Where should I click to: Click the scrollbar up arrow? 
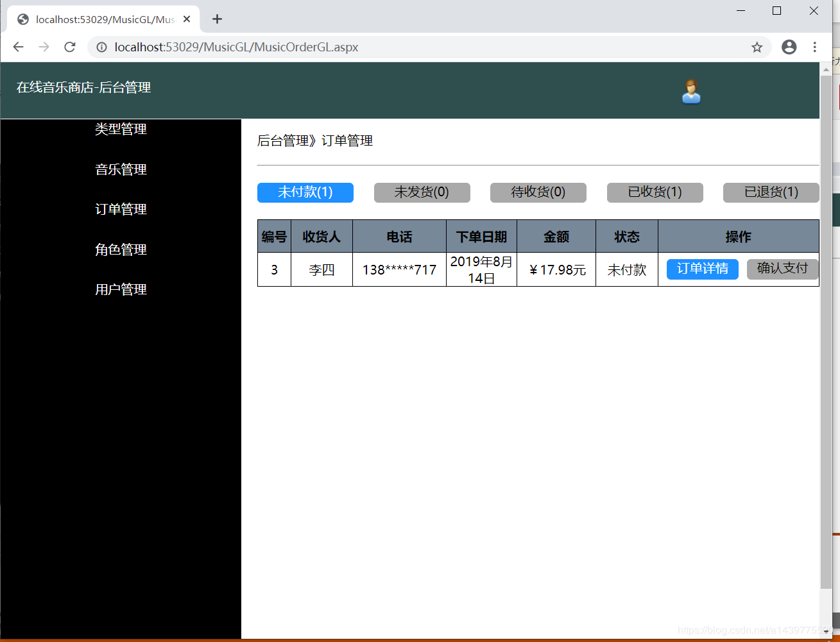pos(826,69)
